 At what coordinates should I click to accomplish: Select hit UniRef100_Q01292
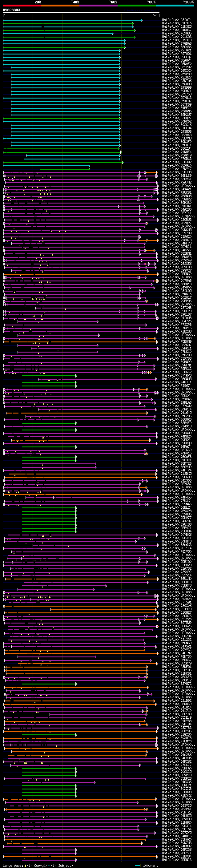tap(176, 67)
